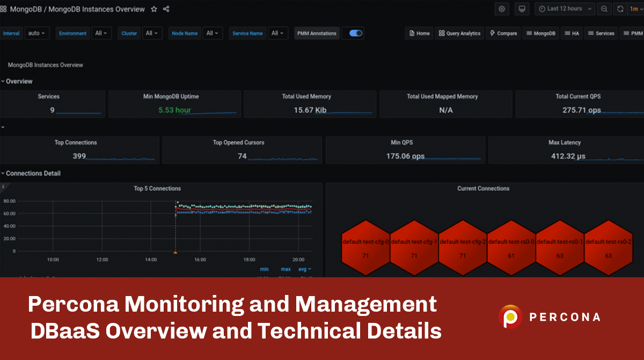This screenshot has width=644, height=360.
Task: Click the Total Used Mapped Memory title
Action: [x=442, y=97]
